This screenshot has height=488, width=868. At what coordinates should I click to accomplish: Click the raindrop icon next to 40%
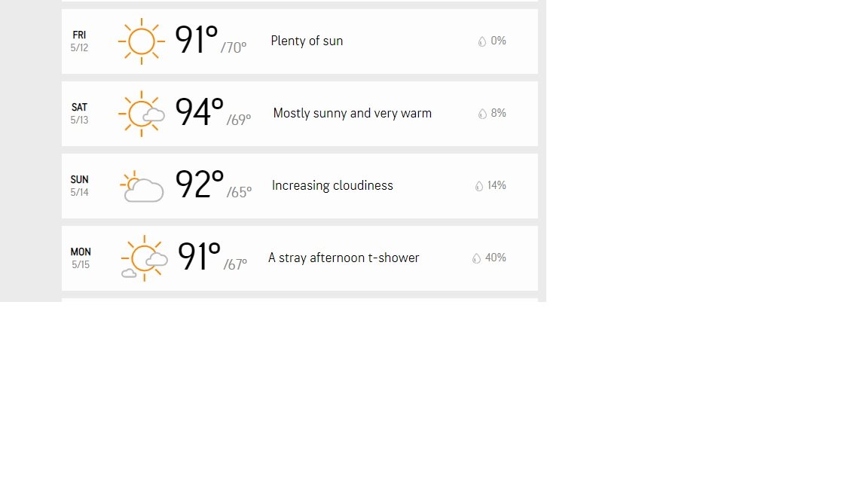(476, 258)
